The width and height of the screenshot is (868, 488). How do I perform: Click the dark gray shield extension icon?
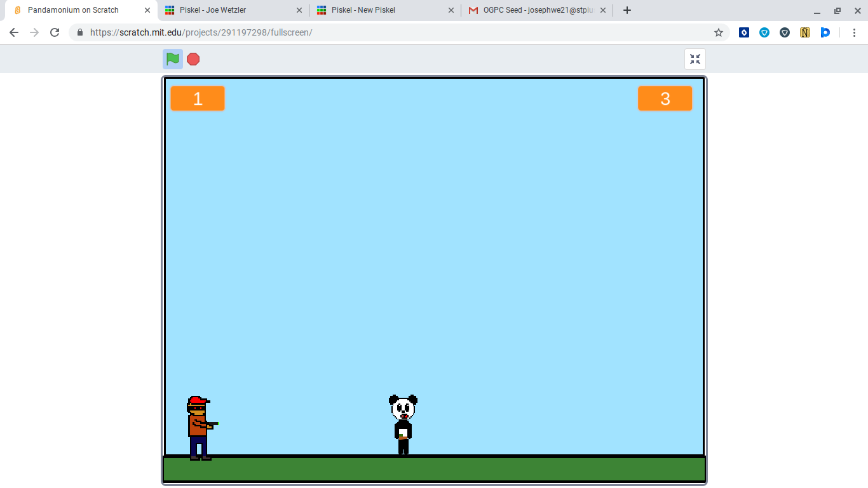tap(785, 32)
